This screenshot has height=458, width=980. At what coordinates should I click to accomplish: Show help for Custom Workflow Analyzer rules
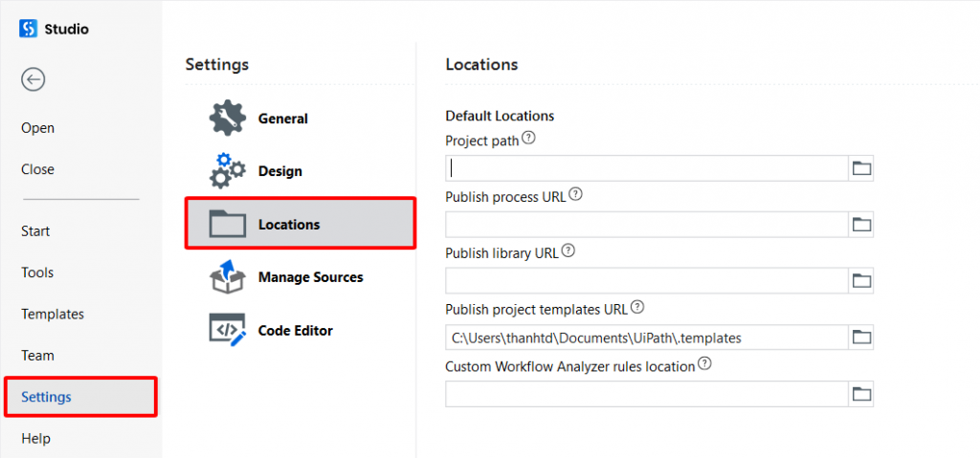(705, 363)
